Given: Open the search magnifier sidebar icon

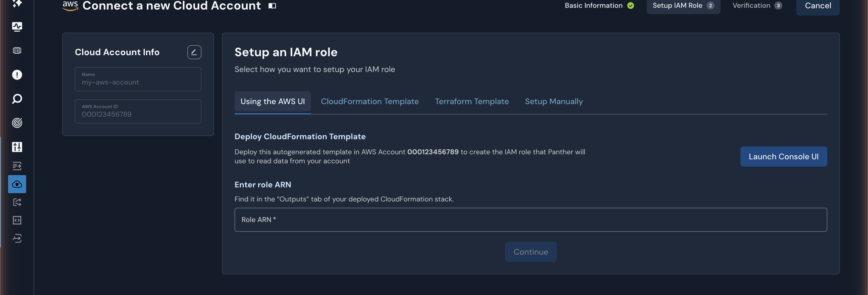Looking at the screenshot, I should point(17,99).
